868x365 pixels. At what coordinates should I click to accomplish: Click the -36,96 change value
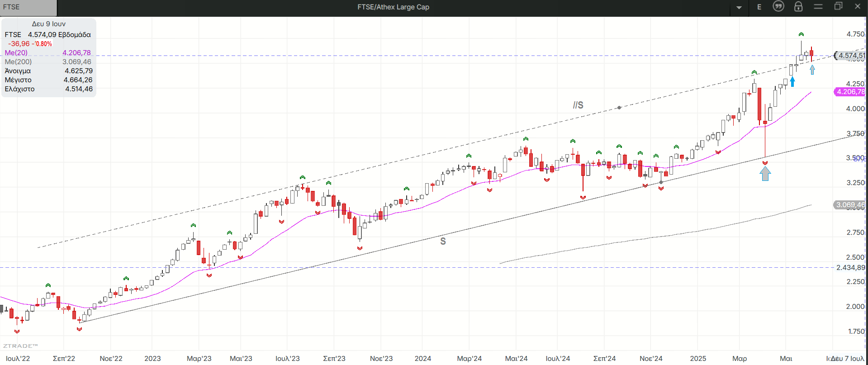(19, 44)
